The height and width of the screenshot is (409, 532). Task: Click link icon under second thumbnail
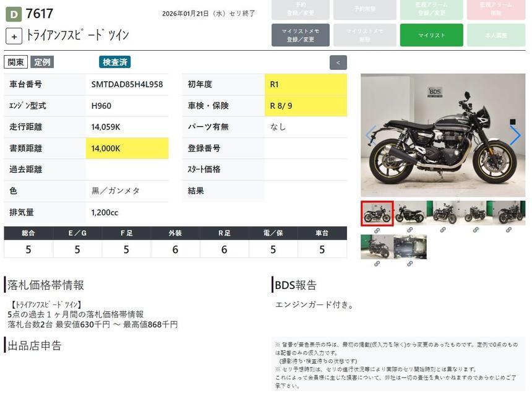[410, 230]
